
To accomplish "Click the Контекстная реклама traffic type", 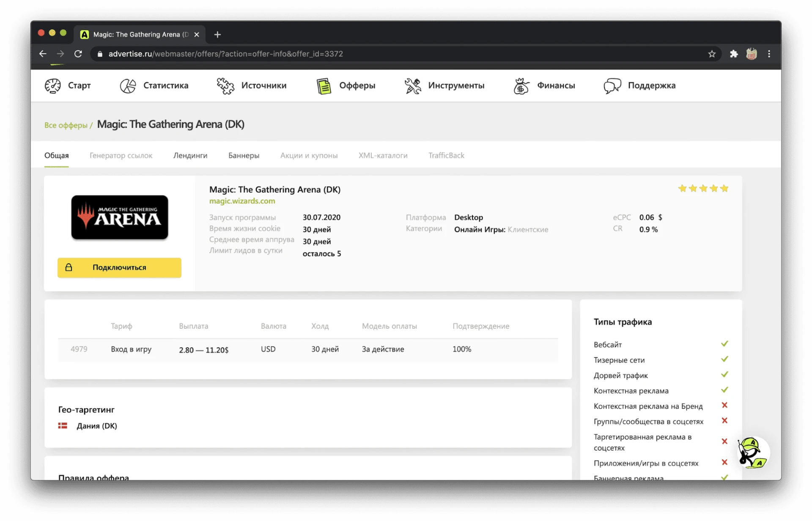I will [631, 391].
